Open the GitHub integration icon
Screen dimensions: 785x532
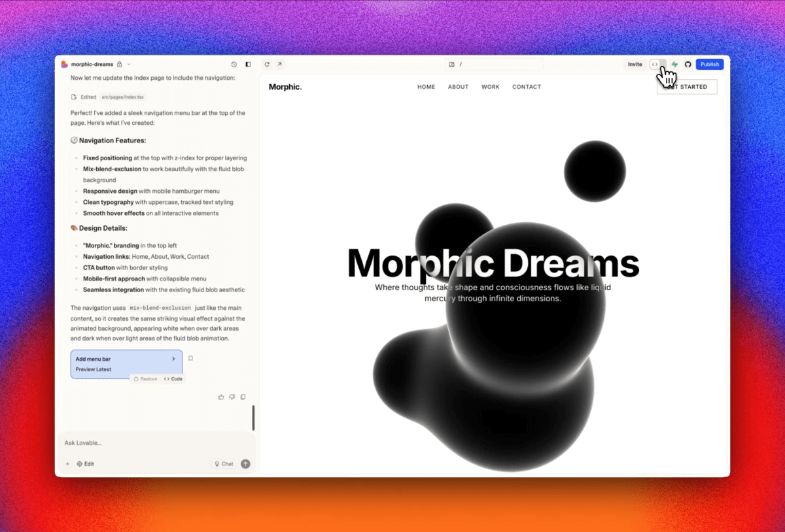688,65
